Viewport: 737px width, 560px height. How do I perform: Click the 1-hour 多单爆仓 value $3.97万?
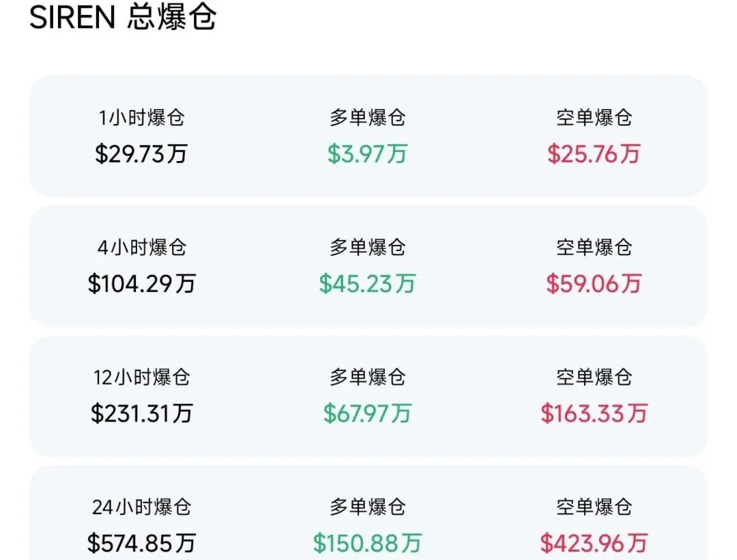(x=368, y=153)
